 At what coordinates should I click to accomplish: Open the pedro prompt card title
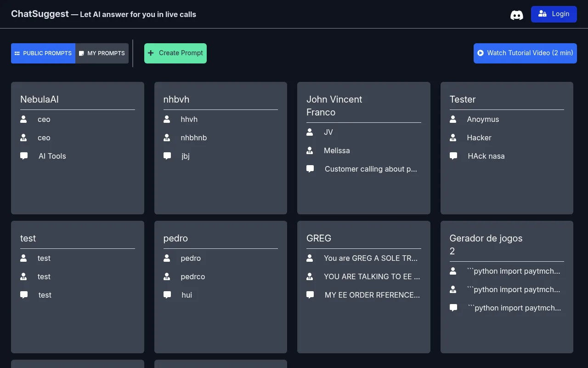pos(175,238)
